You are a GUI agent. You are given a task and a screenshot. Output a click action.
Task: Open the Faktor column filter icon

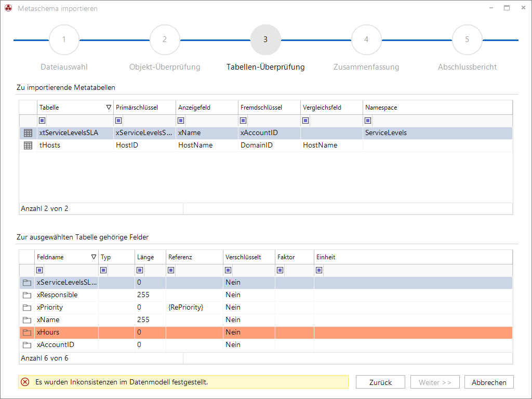(280, 270)
